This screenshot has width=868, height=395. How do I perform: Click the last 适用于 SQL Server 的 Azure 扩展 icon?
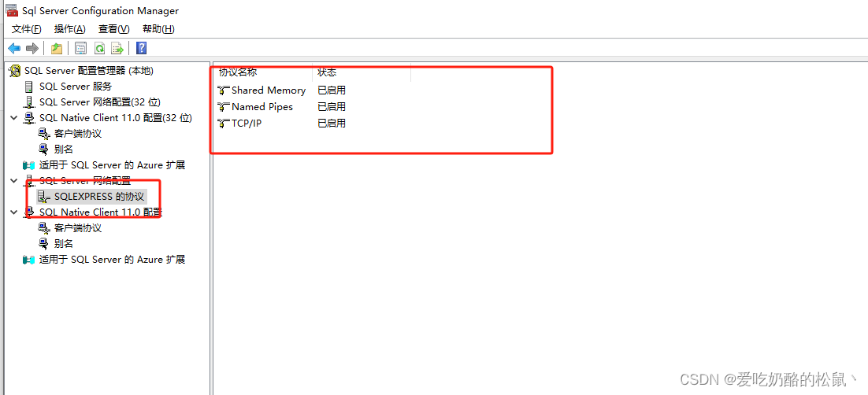(29, 260)
